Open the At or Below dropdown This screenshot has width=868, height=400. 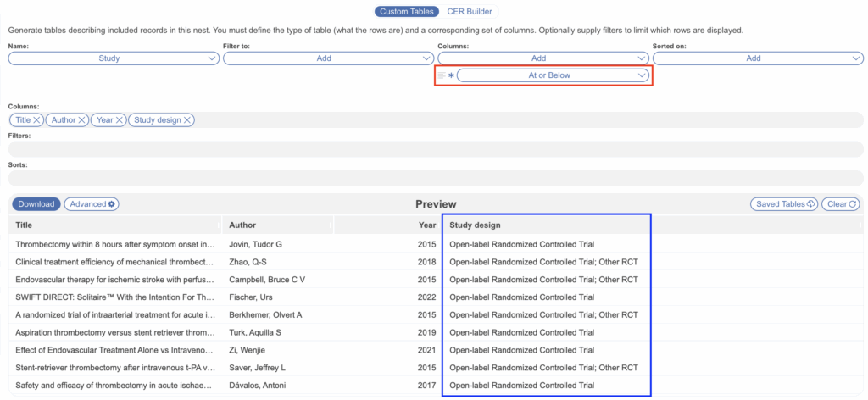(x=553, y=75)
